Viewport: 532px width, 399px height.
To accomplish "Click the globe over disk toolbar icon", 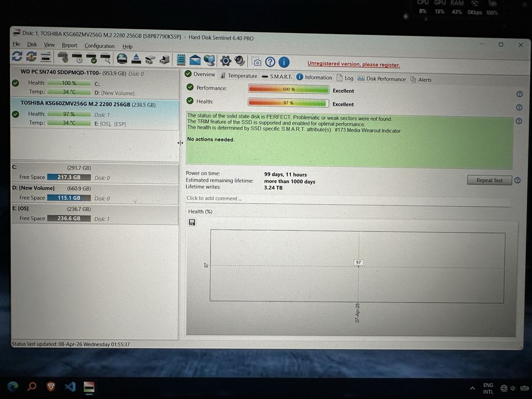I will [x=122, y=59].
